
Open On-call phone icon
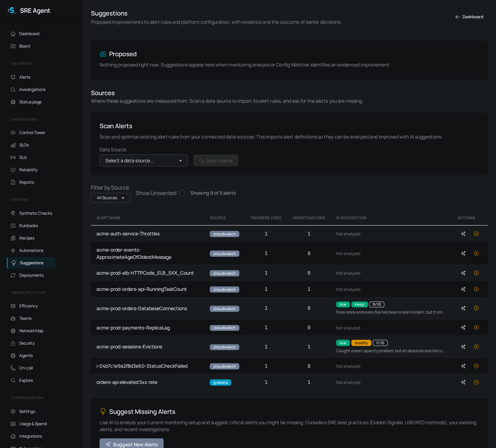point(13,368)
